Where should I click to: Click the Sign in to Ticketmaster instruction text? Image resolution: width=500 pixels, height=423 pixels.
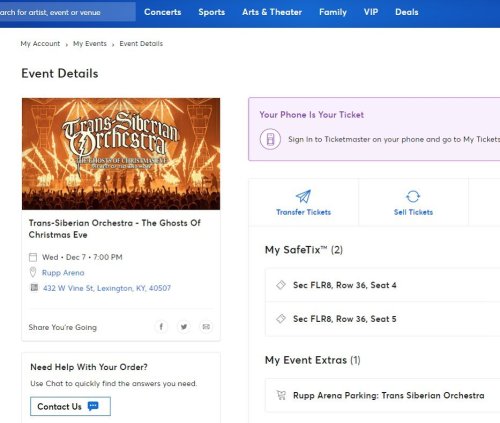(394, 139)
